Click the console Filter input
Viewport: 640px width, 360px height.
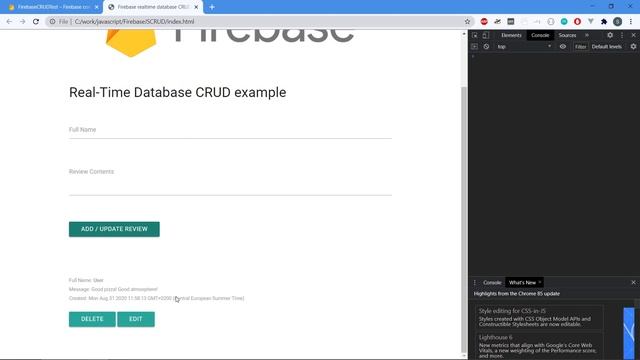[x=580, y=47]
